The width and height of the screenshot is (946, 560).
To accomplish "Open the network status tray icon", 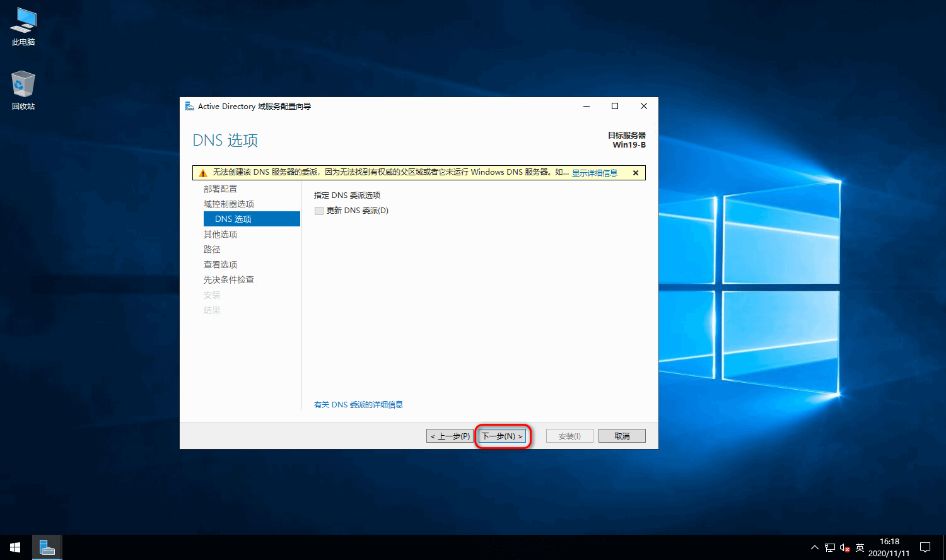I will 829,547.
